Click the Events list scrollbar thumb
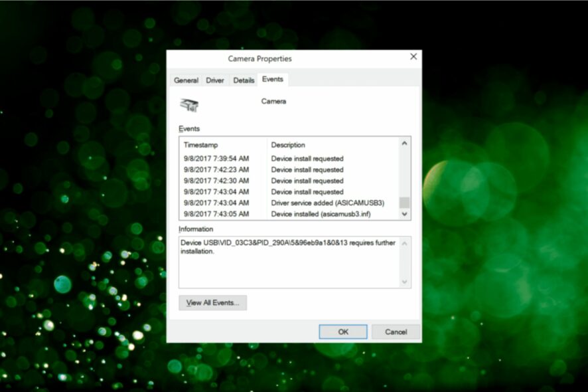This screenshot has width=588, height=392. (x=404, y=203)
